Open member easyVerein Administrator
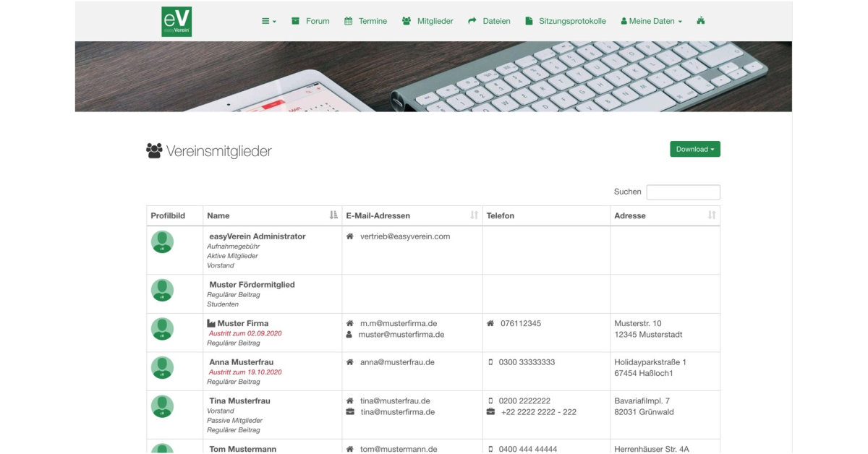The width and height of the screenshot is (868, 454). (x=258, y=236)
